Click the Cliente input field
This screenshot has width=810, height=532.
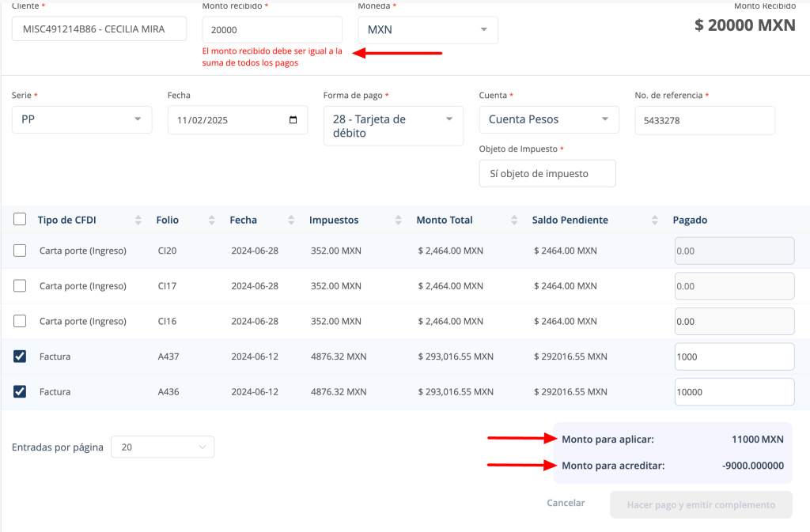(99, 29)
